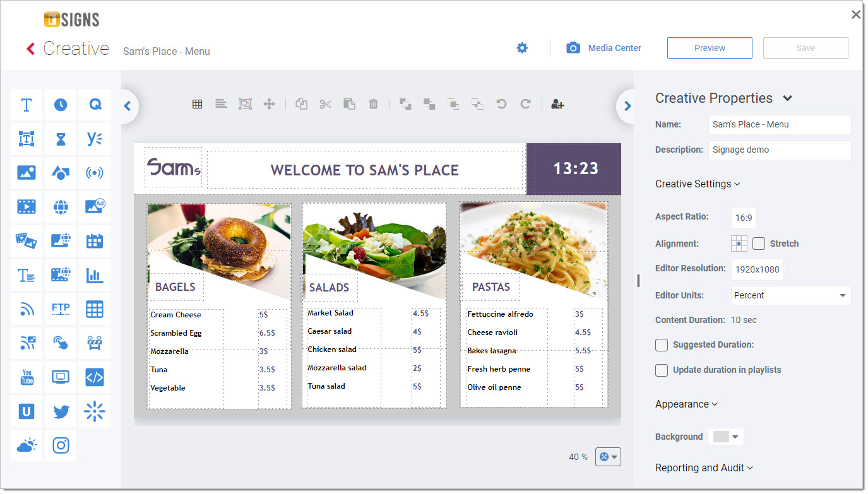Check the Suggested Duration checkbox

tap(662, 345)
